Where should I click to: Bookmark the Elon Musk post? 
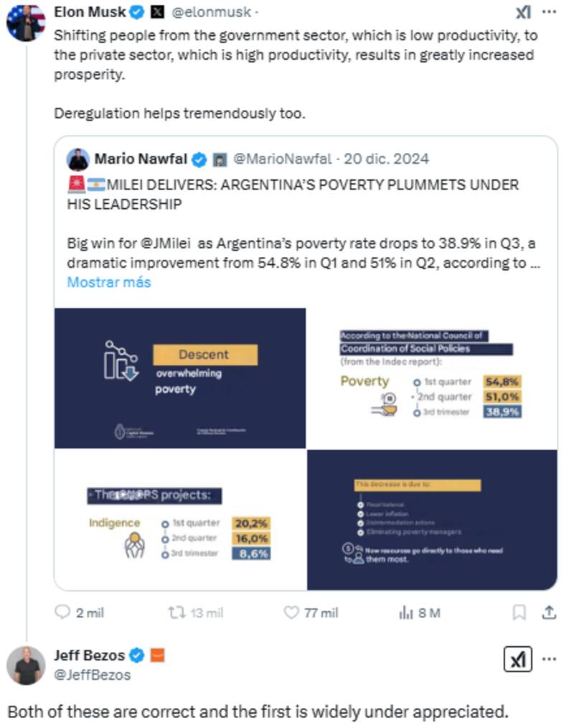tap(519, 612)
